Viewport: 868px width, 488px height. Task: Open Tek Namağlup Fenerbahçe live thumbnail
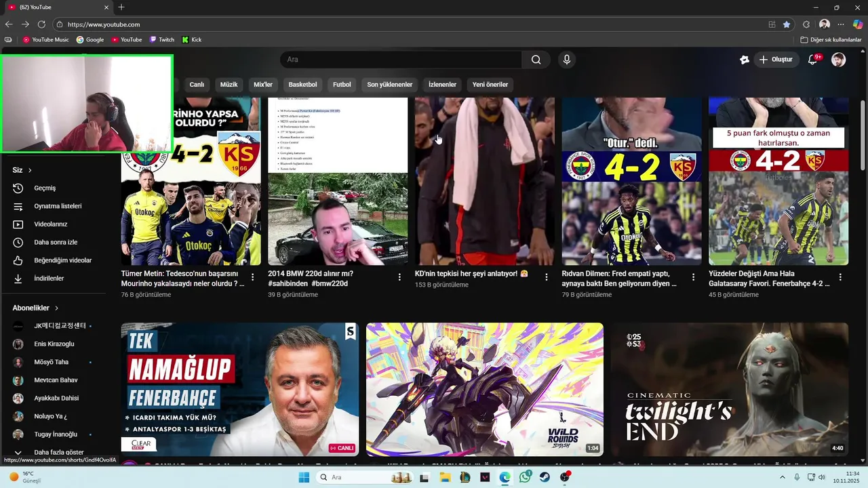pos(240,389)
